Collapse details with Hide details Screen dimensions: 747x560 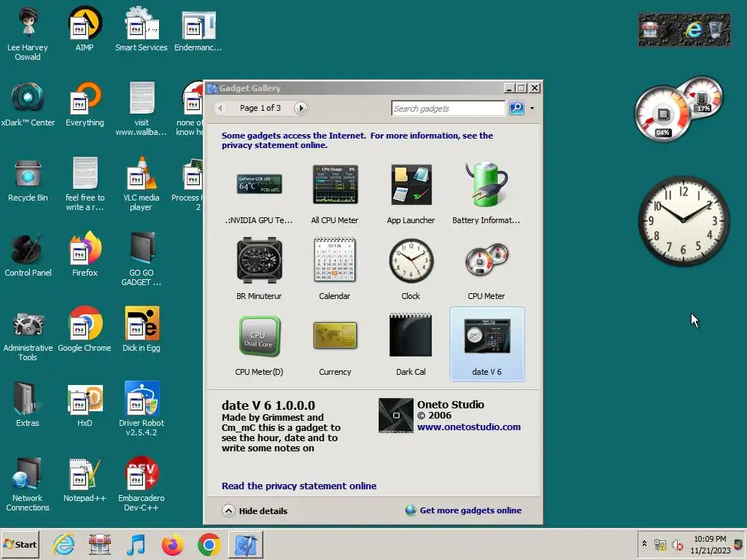click(x=255, y=511)
